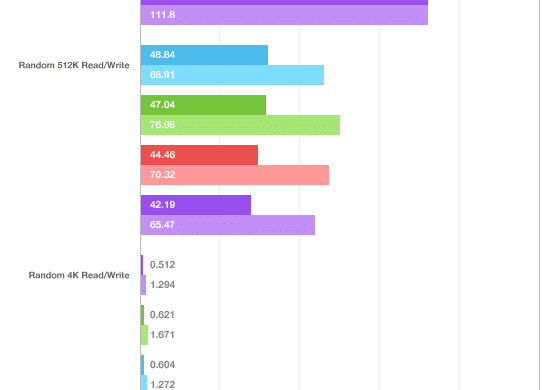This screenshot has width=560, height=390.
Task: Click the dark purple bar above 111.8
Action: click(284, 2)
